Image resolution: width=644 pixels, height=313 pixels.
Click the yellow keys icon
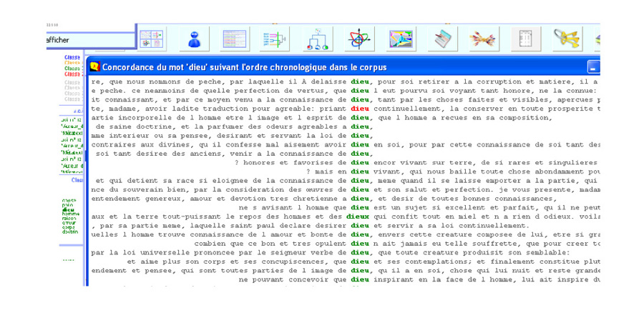567,39
